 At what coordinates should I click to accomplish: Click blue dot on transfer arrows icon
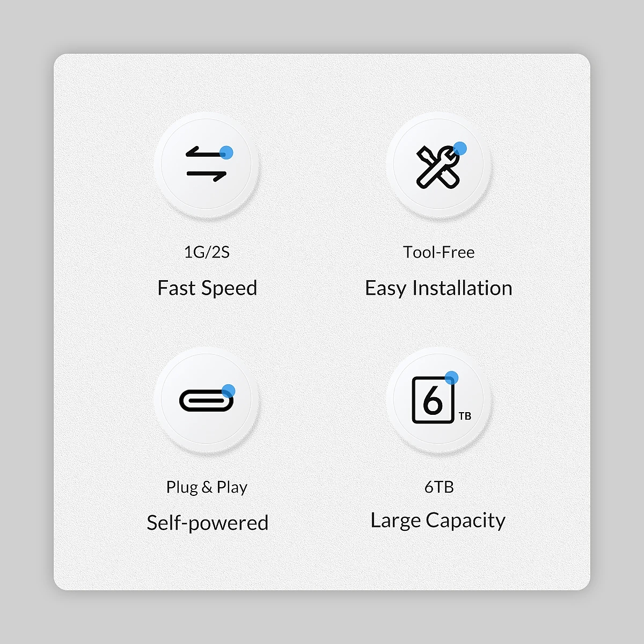(x=226, y=152)
